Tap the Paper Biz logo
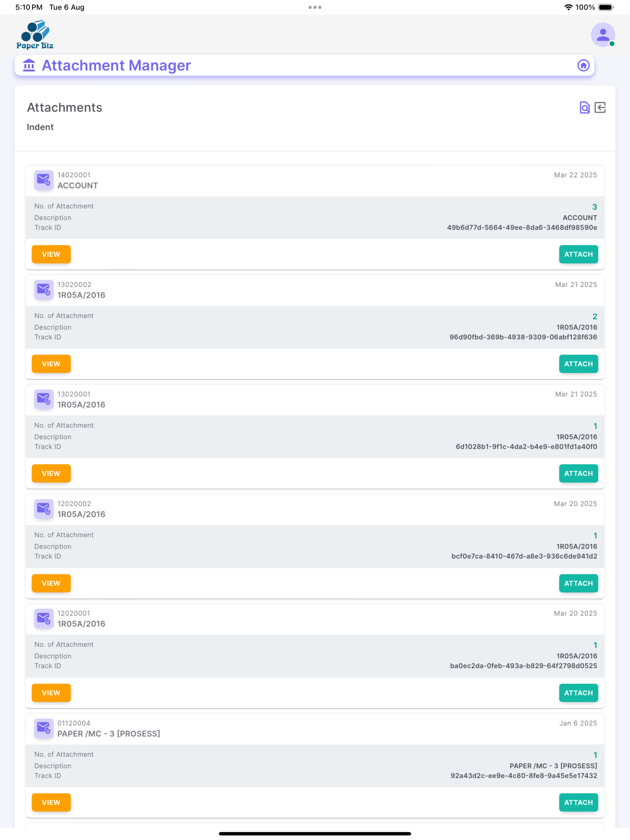 pos(34,35)
